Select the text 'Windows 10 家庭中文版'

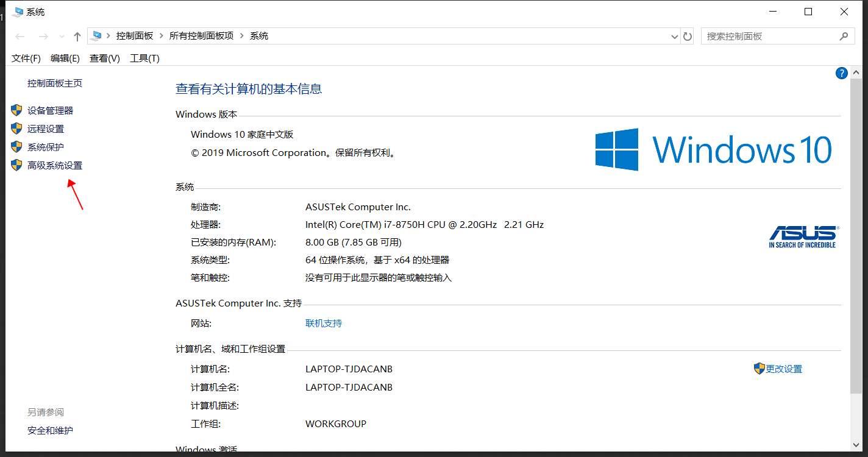pyautogui.click(x=242, y=135)
